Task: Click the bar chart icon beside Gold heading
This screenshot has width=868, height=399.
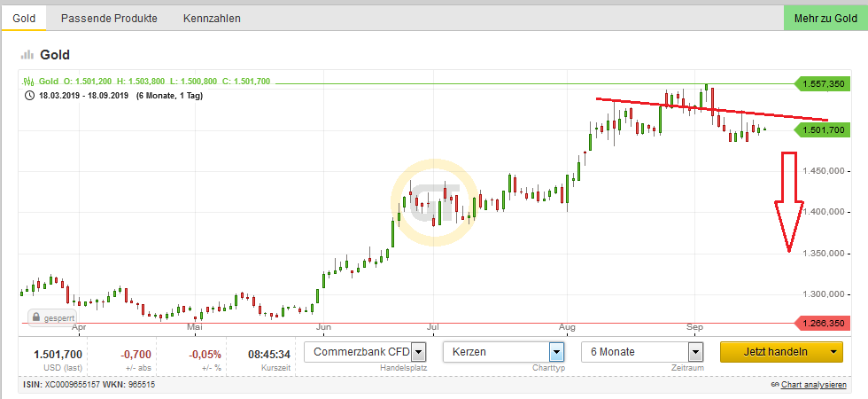Action: point(27,55)
